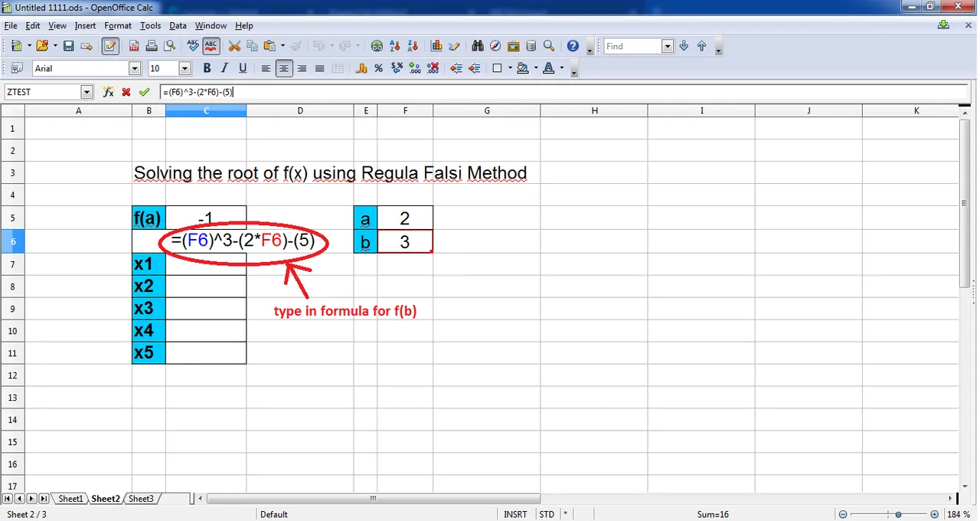
Task: Toggle Edit File mode button
Action: pos(110,46)
